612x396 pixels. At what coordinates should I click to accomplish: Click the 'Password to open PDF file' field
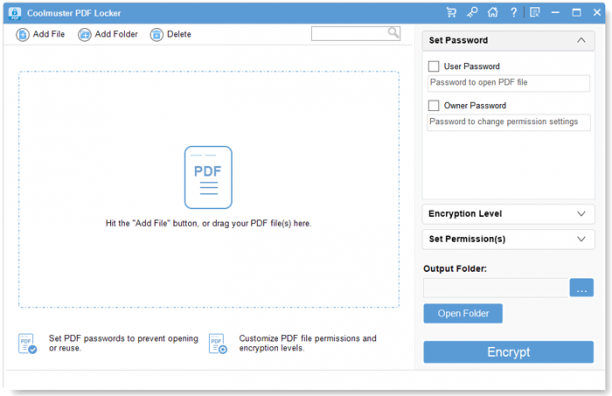tap(509, 83)
